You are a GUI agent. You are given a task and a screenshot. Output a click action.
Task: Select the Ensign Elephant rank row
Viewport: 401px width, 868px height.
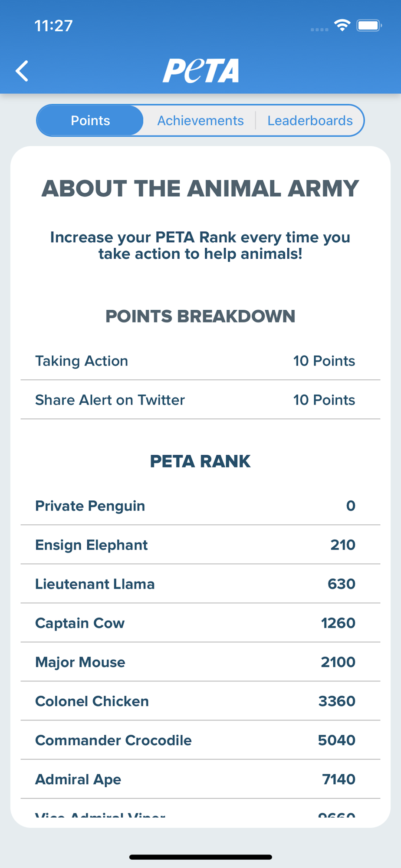[x=200, y=545]
